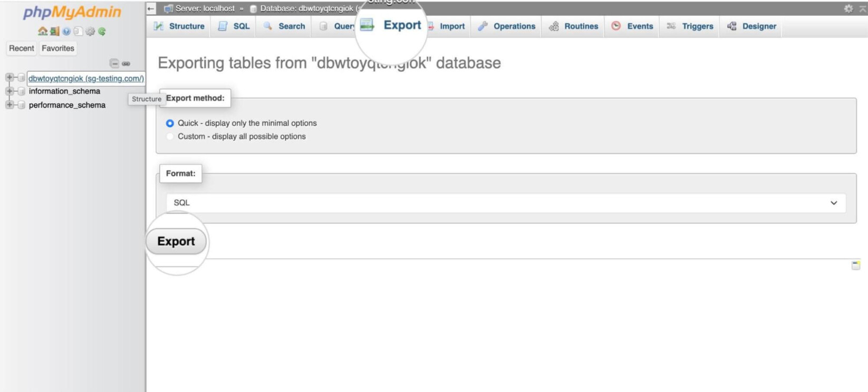Open the dbwtoyqtcngiok (sg-testing.com/) database link
This screenshot has width=868, height=392.
pyautogui.click(x=86, y=78)
